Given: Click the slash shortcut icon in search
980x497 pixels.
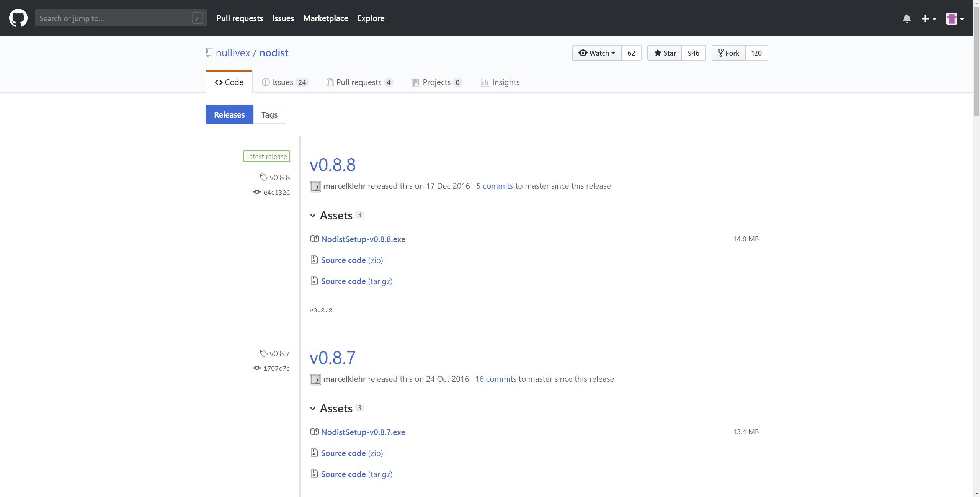Looking at the screenshot, I should pyautogui.click(x=197, y=18).
